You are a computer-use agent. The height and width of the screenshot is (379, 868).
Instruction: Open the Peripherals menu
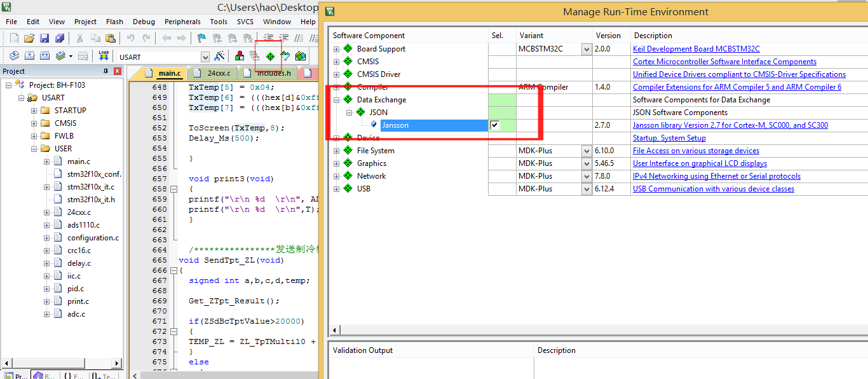pyautogui.click(x=182, y=22)
